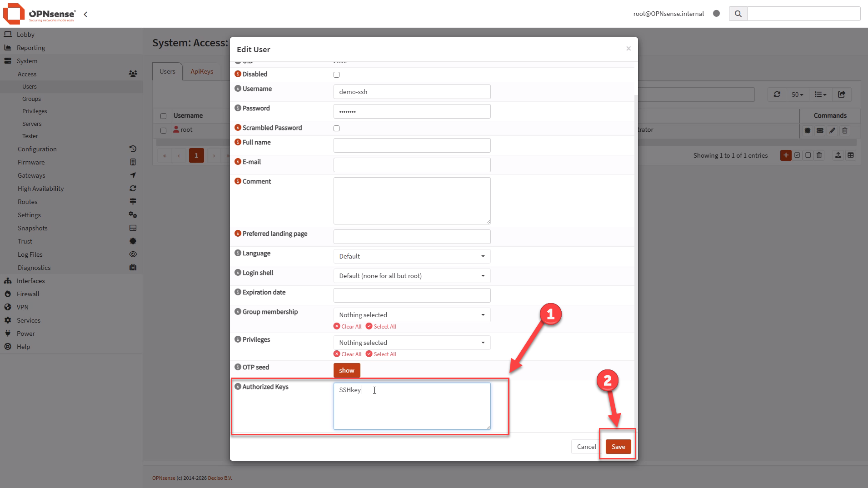Click the Login shell info icon

pyautogui.click(x=238, y=273)
